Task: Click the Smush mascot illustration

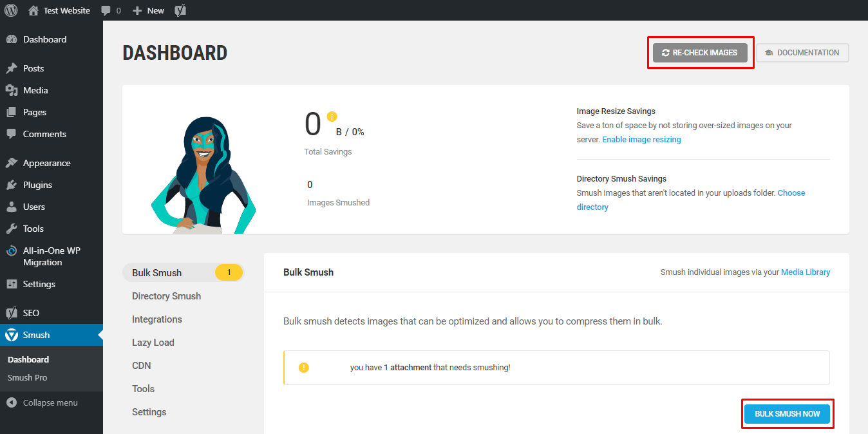Action: (203, 175)
